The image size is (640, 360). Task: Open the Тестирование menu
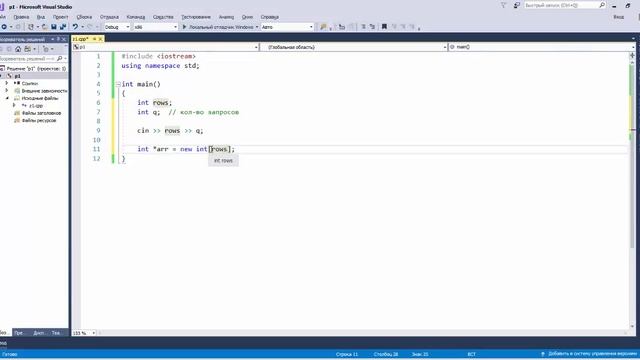tap(196, 17)
